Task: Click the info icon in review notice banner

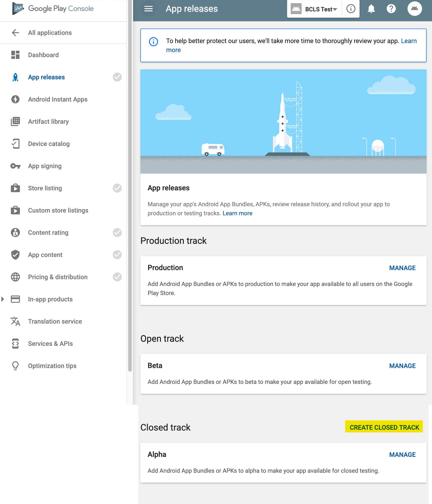Action: click(x=153, y=42)
